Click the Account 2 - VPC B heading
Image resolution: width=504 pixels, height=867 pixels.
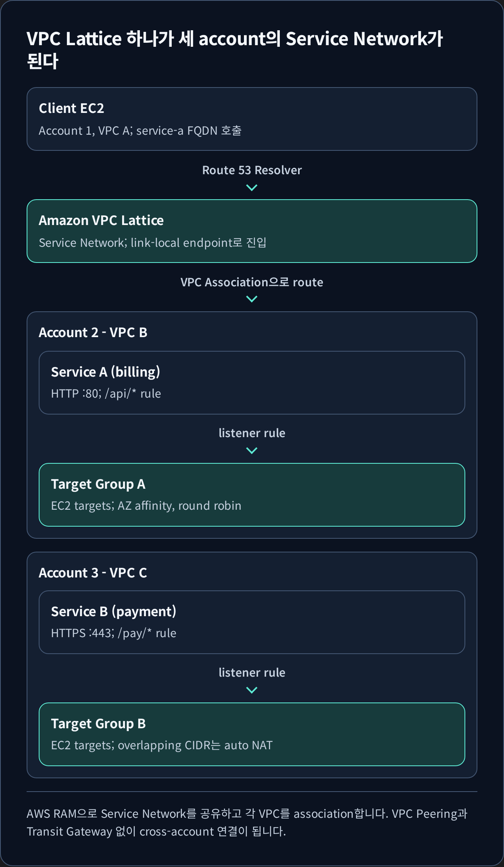tap(93, 332)
